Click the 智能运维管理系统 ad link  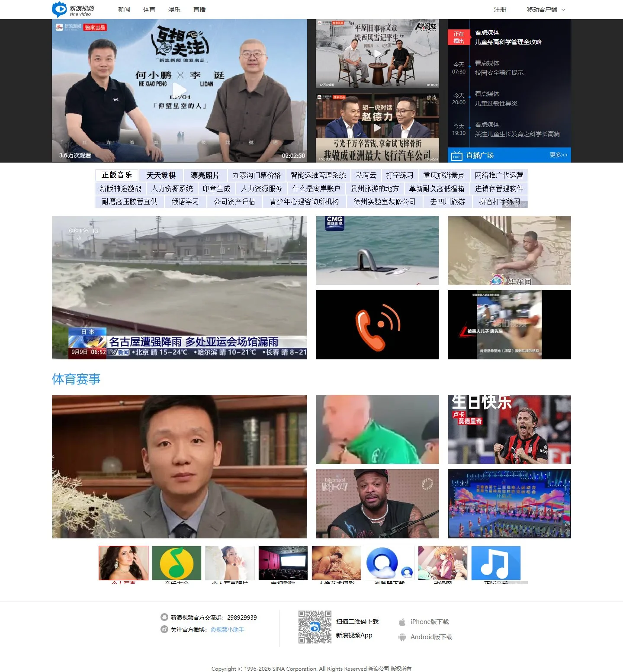click(x=318, y=175)
